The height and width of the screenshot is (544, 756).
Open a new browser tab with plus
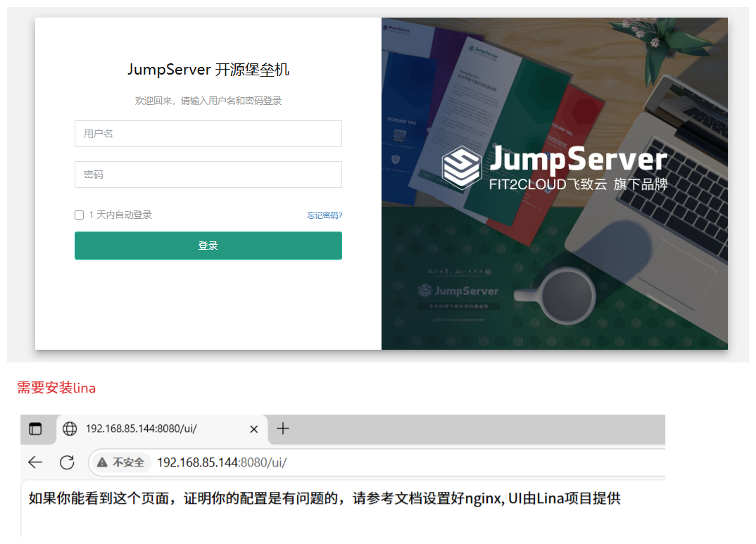[x=283, y=429]
